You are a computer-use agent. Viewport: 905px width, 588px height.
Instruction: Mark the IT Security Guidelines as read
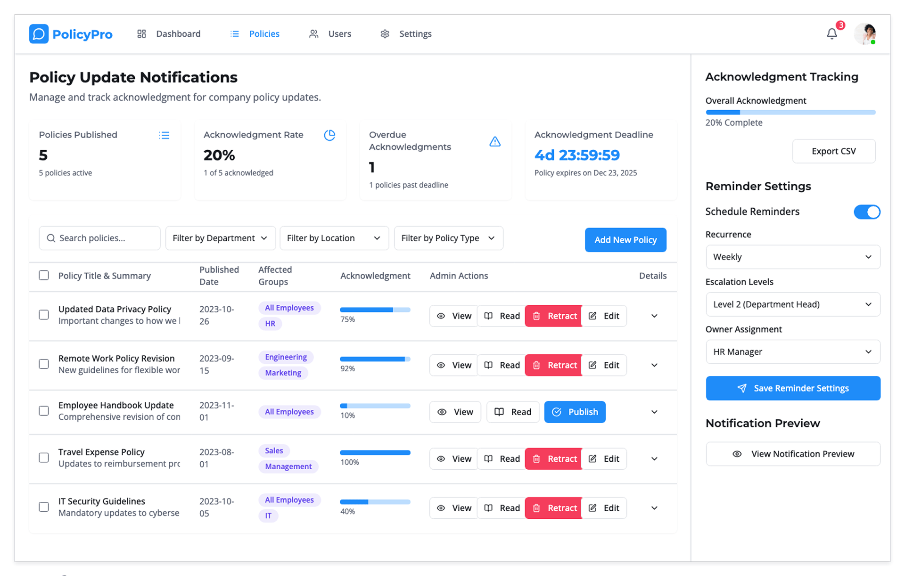[502, 508]
